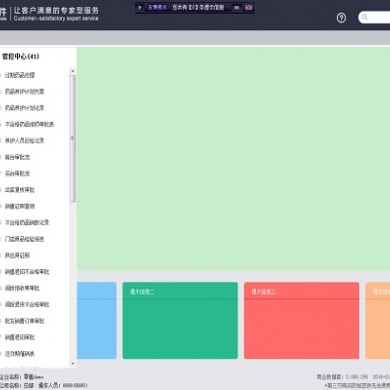Viewport: 390px width, 390px height.
Task: Click into the top search box
Action: pyautogui.click(x=374, y=17)
